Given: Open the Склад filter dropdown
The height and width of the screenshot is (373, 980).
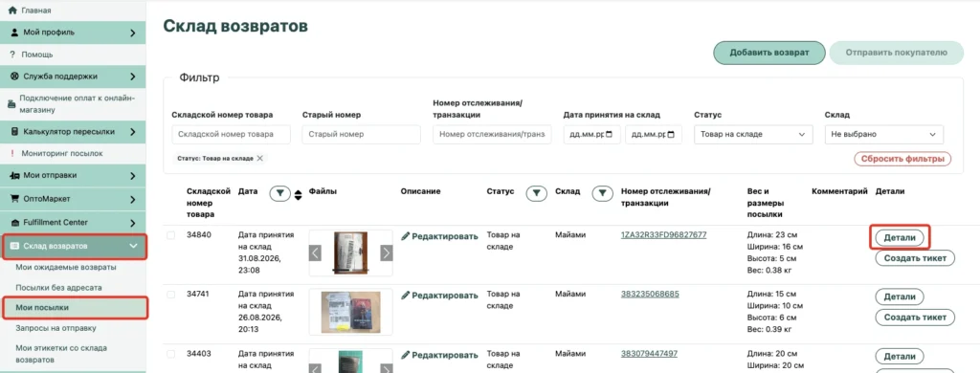Looking at the screenshot, I should [883, 134].
